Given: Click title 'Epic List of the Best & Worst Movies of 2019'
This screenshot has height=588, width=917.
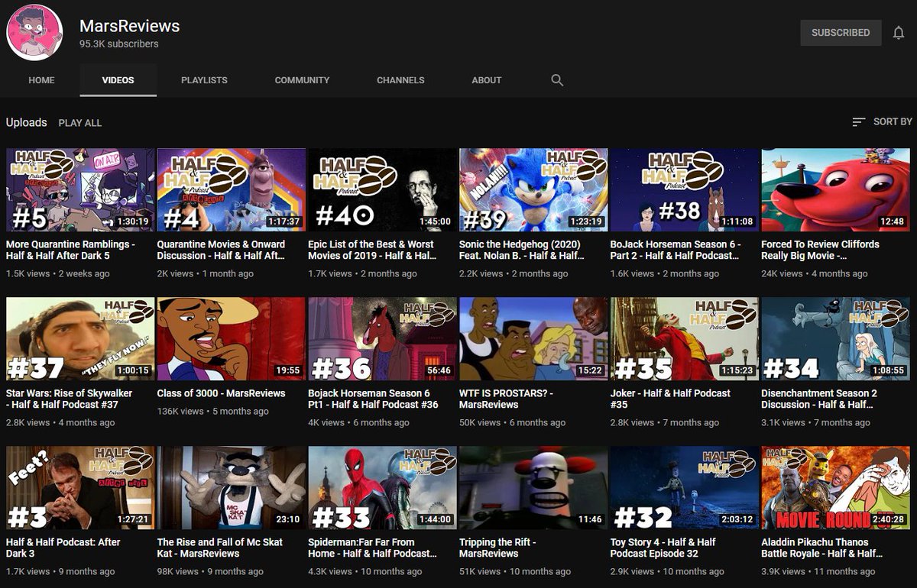Looking at the screenshot, I should coord(372,250).
